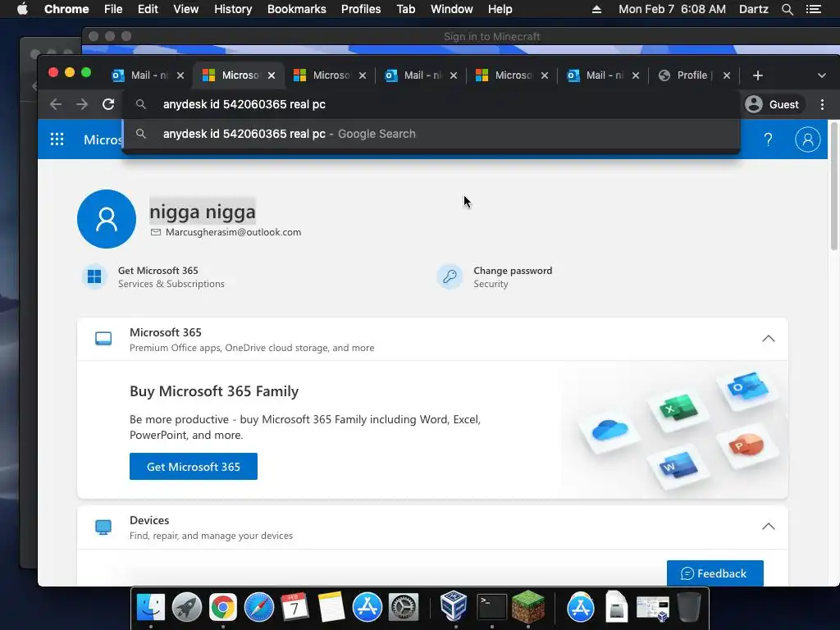The width and height of the screenshot is (840, 630).
Task: Click the Get Microsoft 365 windows icon
Action: (94, 276)
